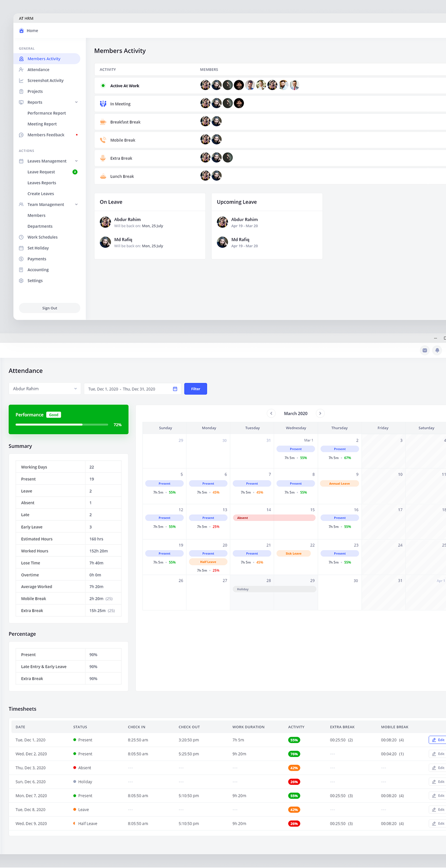
Task: Click the Mobile Break phone icon
Action: (x=103, y=140)
